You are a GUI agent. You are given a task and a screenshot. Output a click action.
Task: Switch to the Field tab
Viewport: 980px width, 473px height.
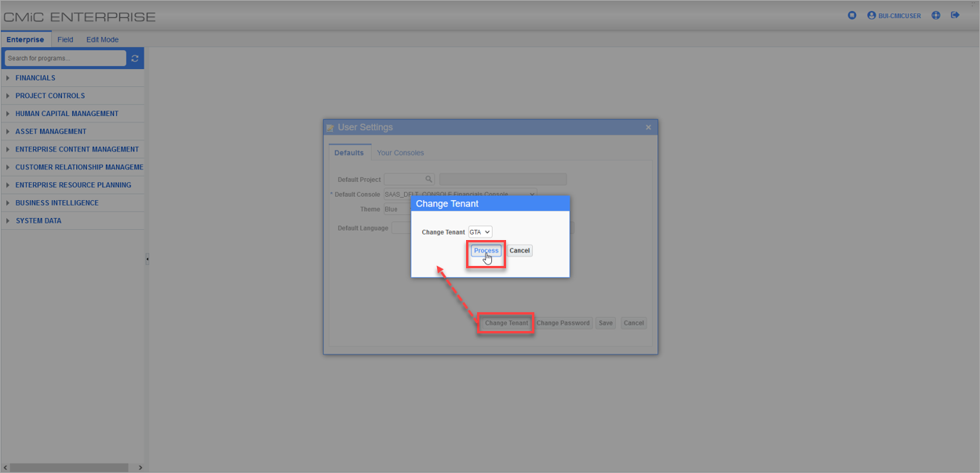click(x=65, y=39)
